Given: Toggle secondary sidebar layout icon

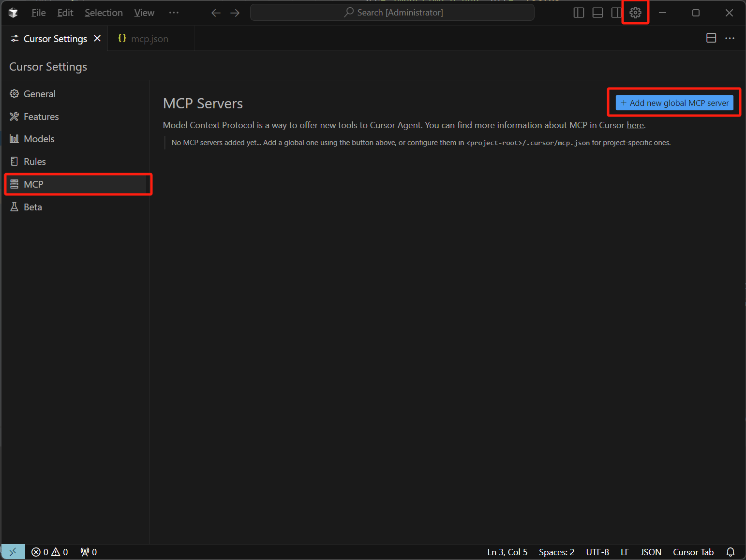Looking at the screenshot, I should point(616,13).
